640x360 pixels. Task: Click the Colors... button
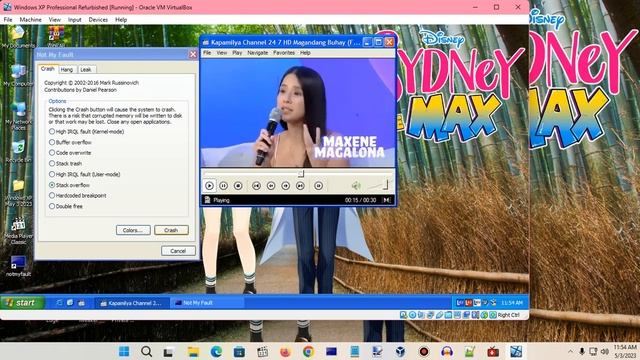click(x=133, y=230)
